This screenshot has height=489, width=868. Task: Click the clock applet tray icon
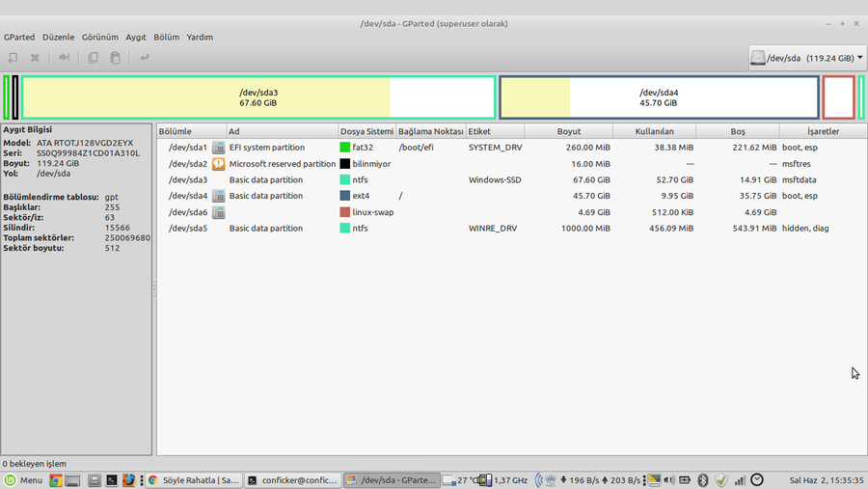(757, 479)
